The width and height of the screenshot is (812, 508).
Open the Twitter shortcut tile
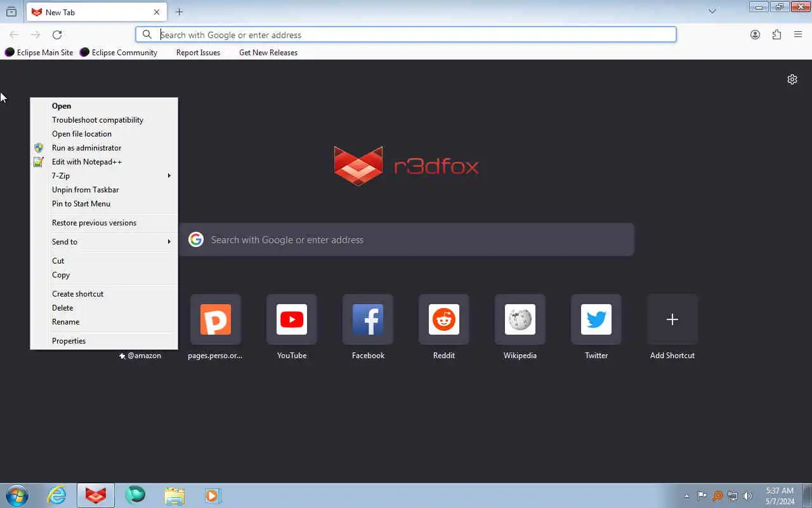tap(596, 319)
